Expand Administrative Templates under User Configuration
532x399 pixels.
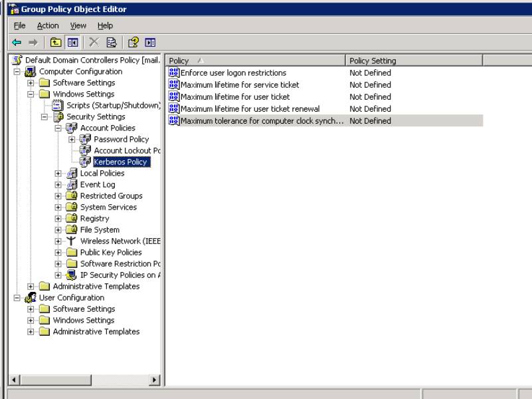point(31,332)
